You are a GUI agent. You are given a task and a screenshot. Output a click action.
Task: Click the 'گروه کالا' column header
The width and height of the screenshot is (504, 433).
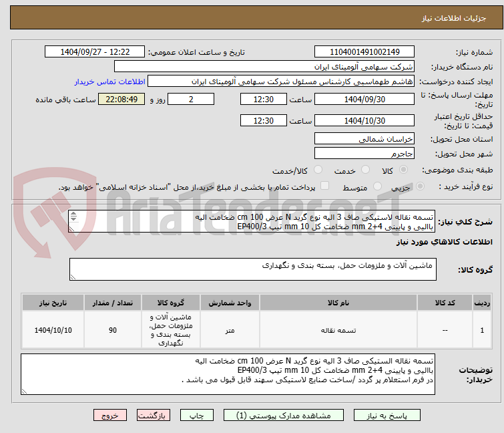(171, 303)
